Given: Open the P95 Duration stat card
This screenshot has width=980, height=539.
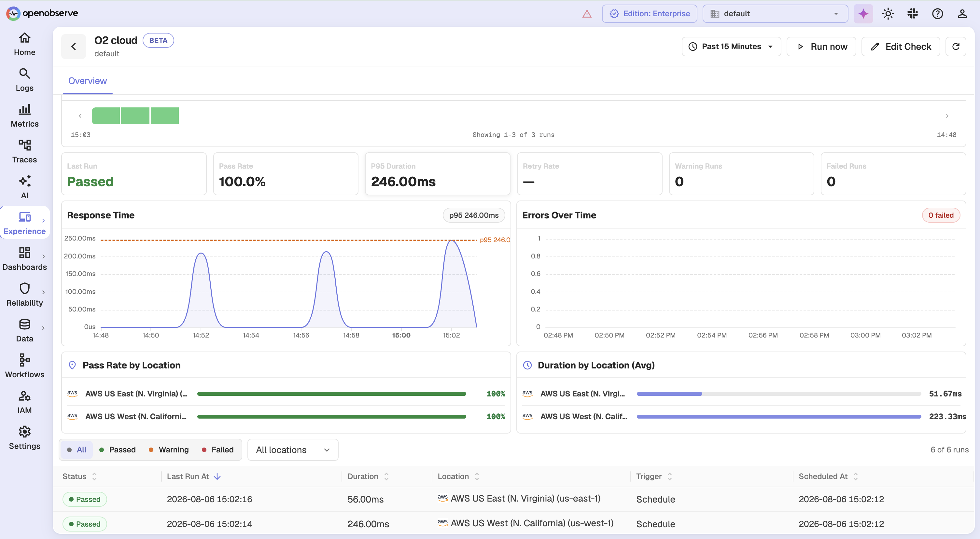Looking at the screenshot, I should coord(438,174).
